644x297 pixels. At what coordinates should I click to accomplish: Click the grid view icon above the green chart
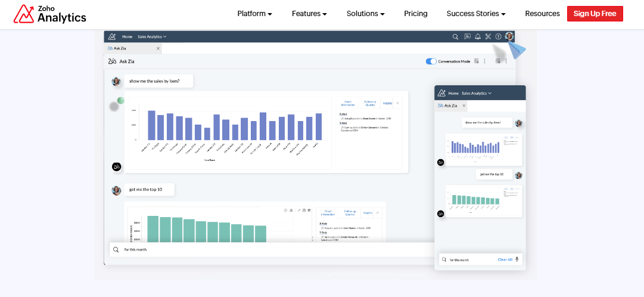309,210
